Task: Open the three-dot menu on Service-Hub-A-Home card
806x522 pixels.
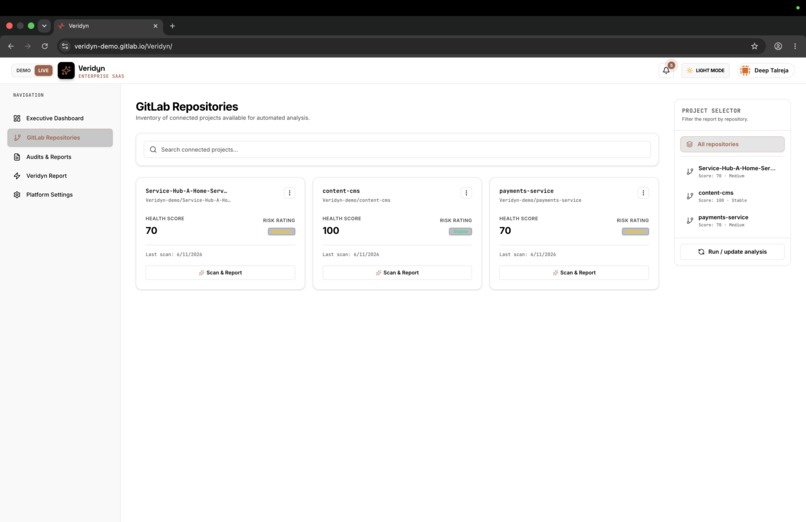Action: pos(289,193)
